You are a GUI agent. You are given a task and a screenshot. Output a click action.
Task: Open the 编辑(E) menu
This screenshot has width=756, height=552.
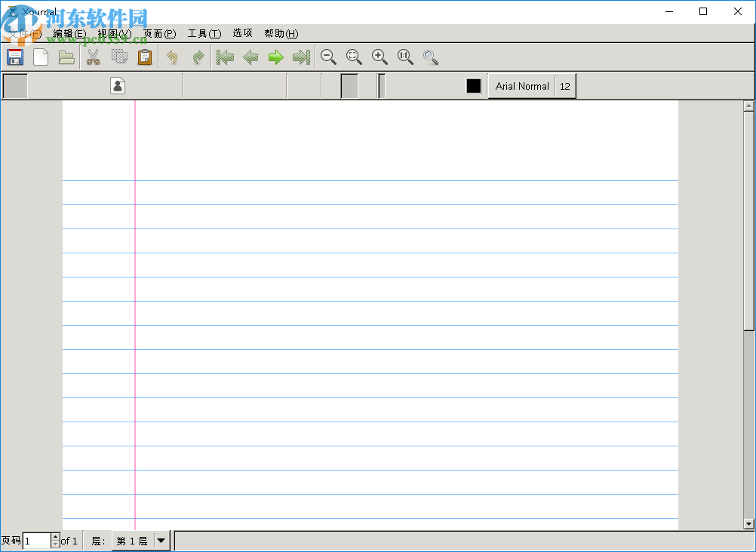coord(69,33)
